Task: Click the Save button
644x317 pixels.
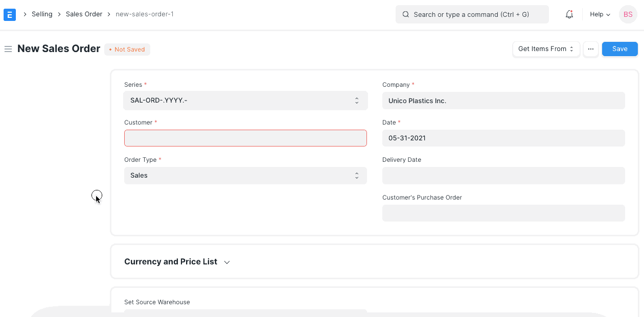Action: [x=619, y=48]
